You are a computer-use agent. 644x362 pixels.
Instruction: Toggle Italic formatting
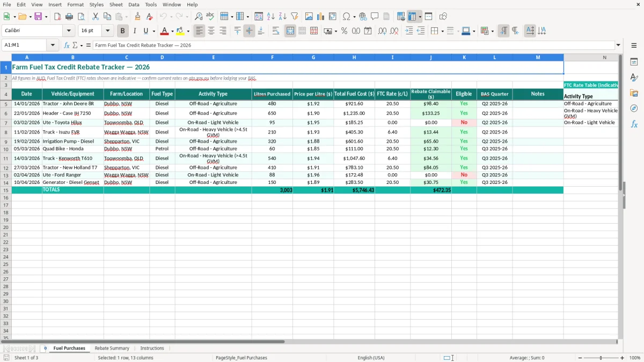pos(135,31)
